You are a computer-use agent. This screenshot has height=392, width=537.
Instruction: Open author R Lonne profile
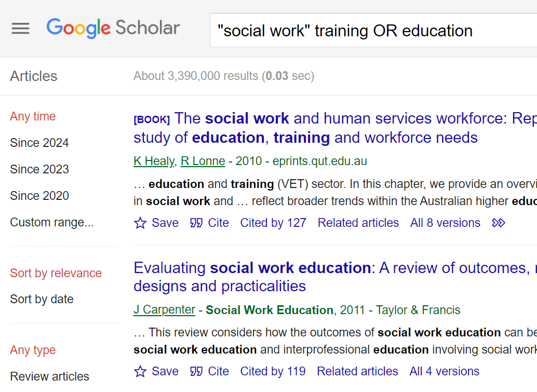click(203, 161)
